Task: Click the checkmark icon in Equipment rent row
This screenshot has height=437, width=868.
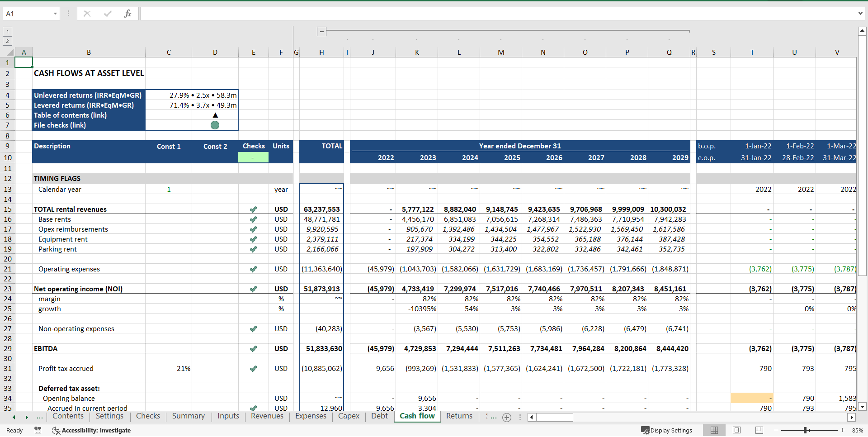Action: coord(253,239)
